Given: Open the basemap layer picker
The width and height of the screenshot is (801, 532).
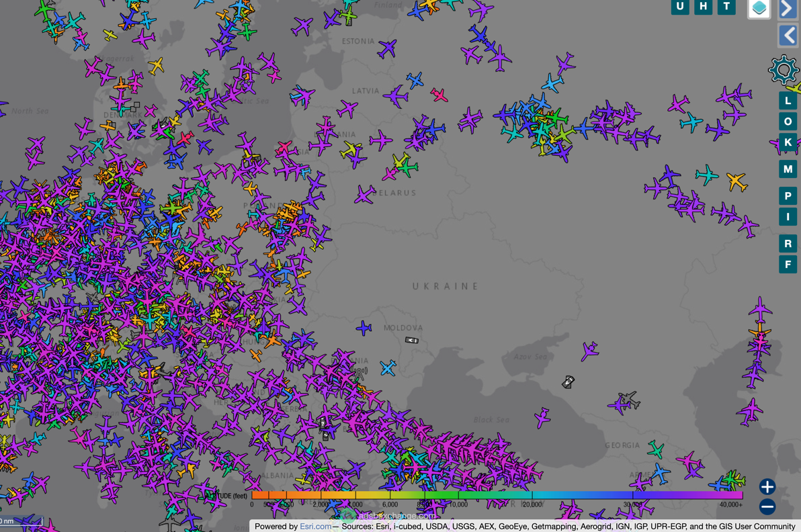Looking at the screenshot, I should coord(759,9).
